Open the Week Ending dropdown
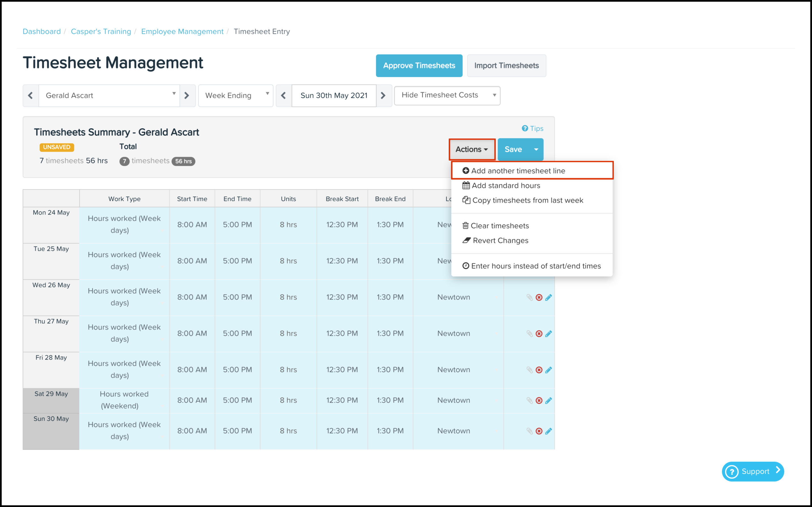Screen dimensions: 812x507 tap(236, 95)
